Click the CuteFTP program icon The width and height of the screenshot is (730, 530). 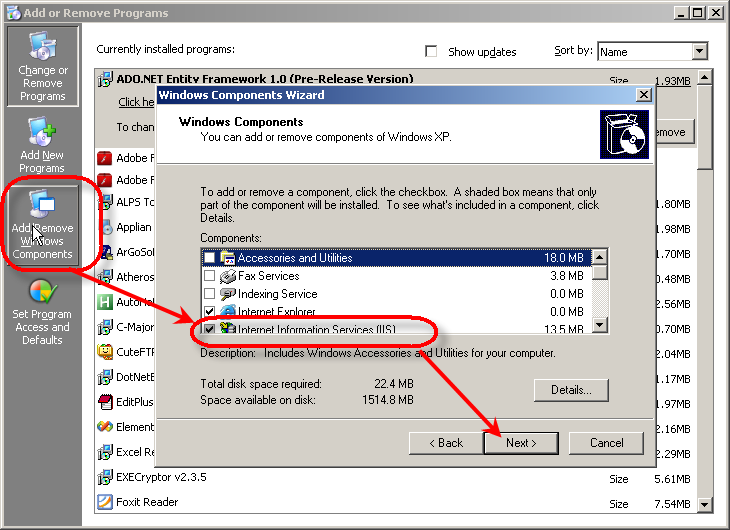pos(105,352)
